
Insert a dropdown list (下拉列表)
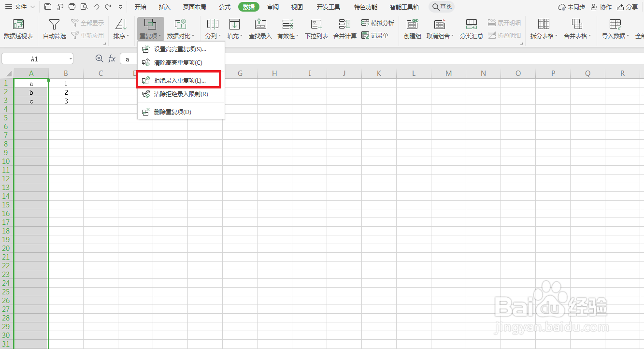316,29
